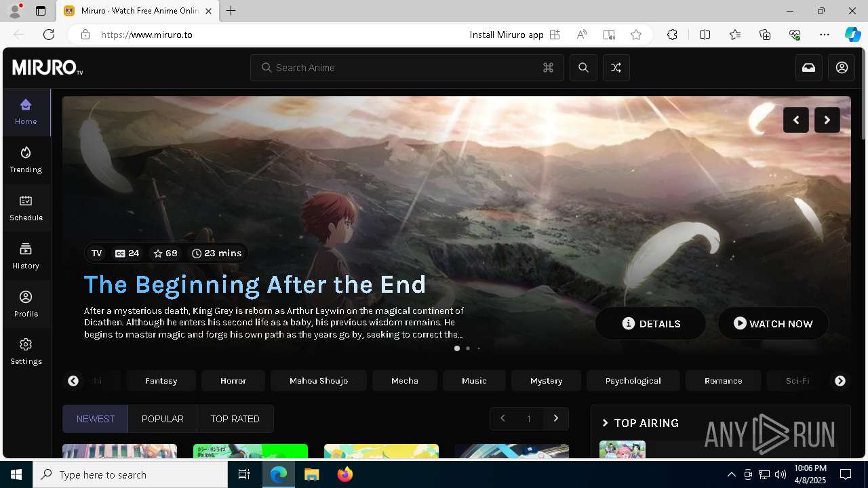Open Edge settings and more menu
Viewport: 868px width, 488px height.
click(825, 35)
